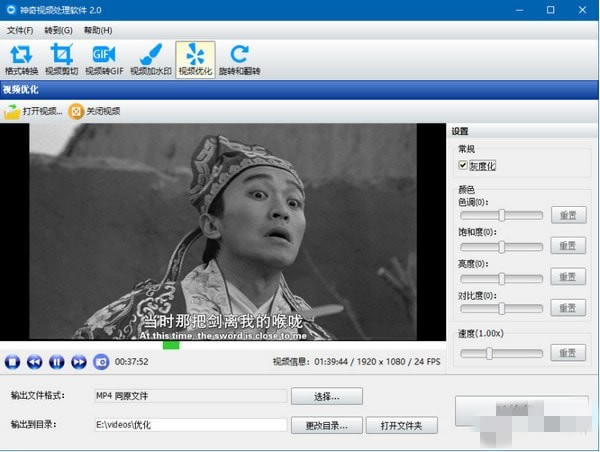Image resolution: width=600 pixels, height=452 pixels.
Task: Click 关闭视频 close video icon
Action: pyautogui.click(x=76, y=112)
